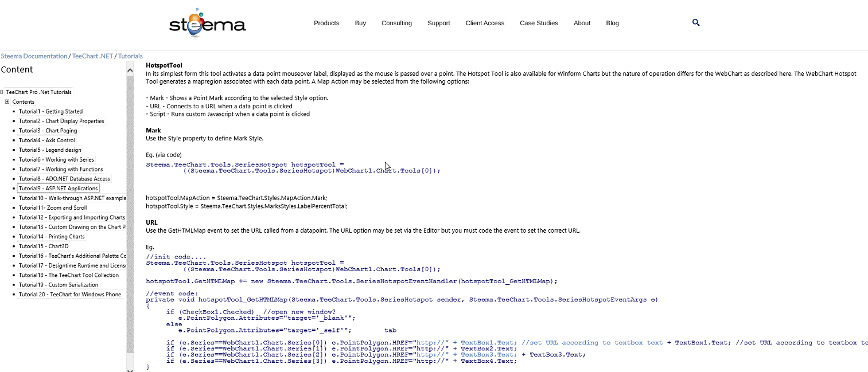
Task: Select Tutorial9 - ASP.NET Applications
Action: 59,188
